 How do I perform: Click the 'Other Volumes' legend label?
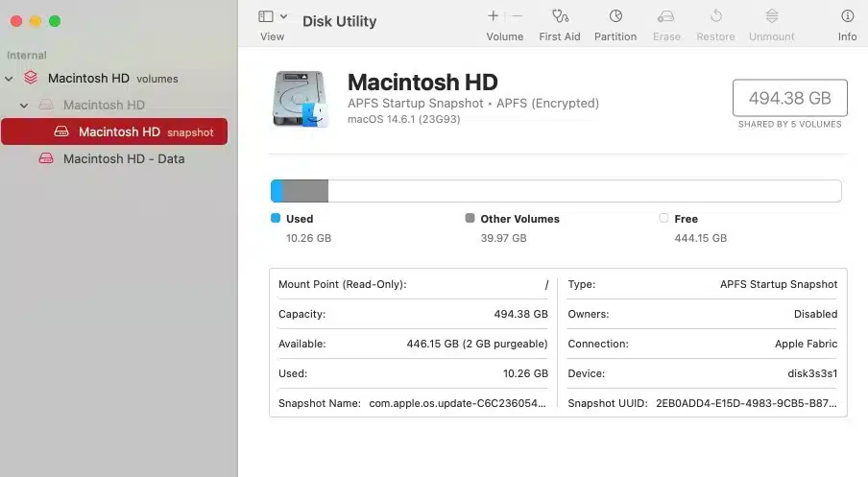(519, 219)
